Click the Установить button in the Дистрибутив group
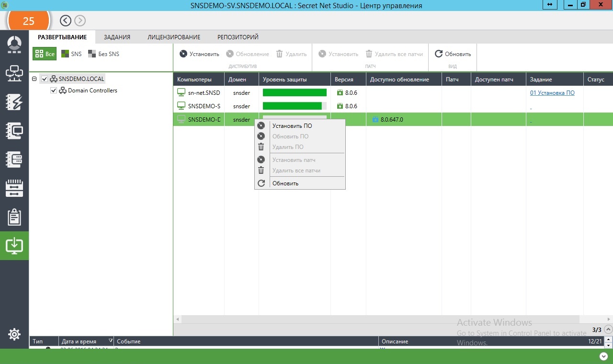This screenshot has height=364, width=613. click(x=199, y=54)
